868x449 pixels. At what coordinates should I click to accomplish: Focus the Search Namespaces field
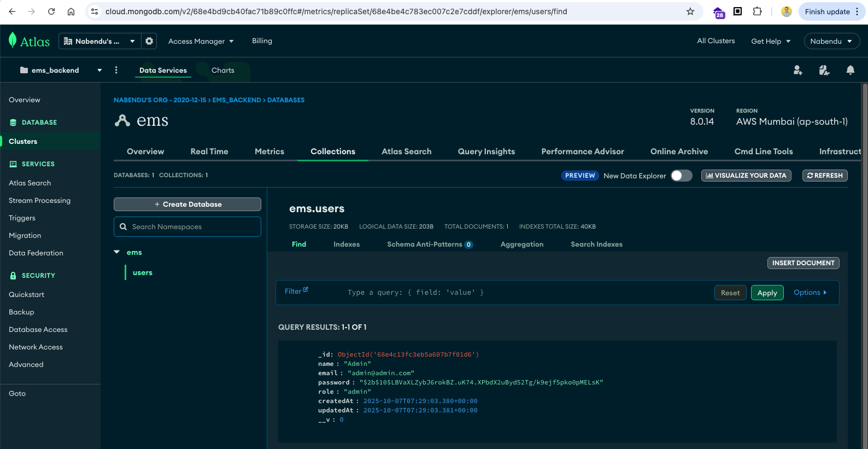click(187, 227)
